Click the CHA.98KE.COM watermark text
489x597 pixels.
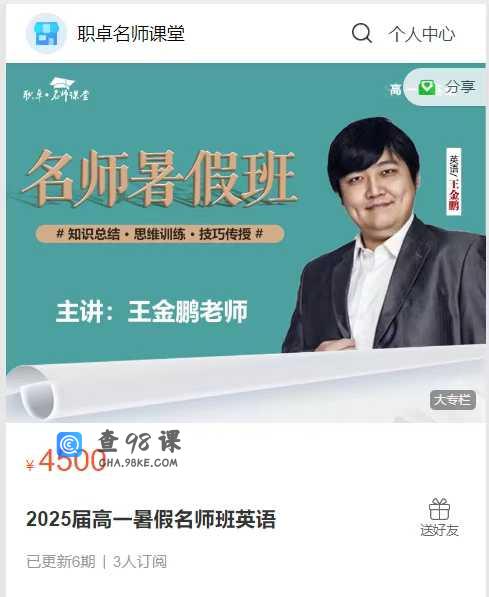pos(138,463)
